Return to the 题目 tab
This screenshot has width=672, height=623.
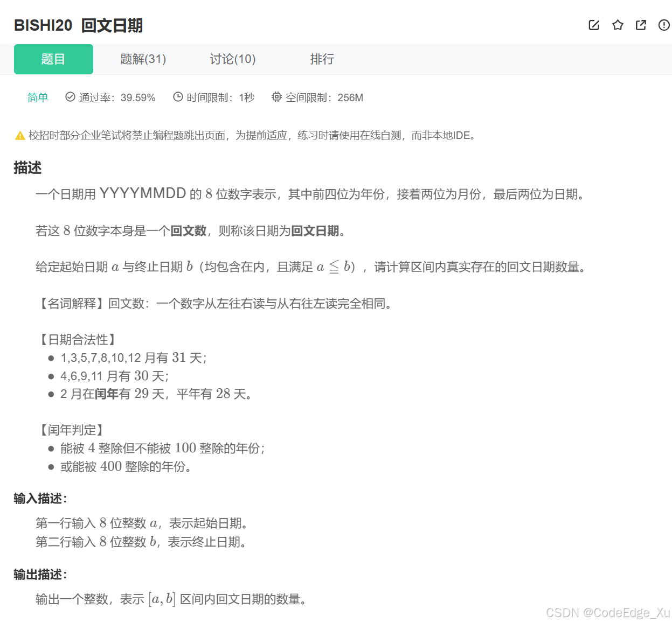53,59
